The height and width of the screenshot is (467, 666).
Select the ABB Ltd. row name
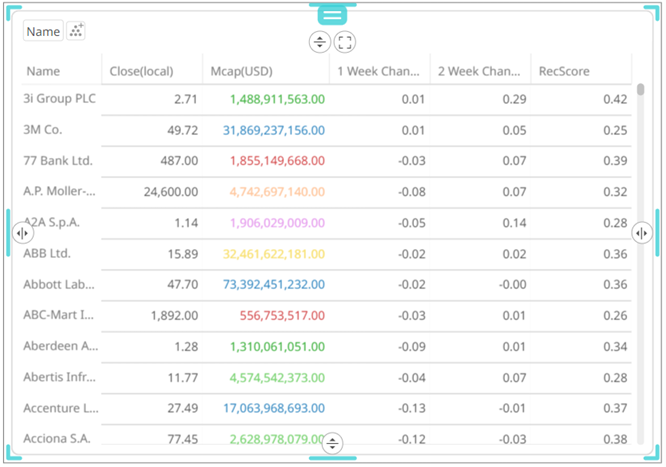click(x=47, y=253)
